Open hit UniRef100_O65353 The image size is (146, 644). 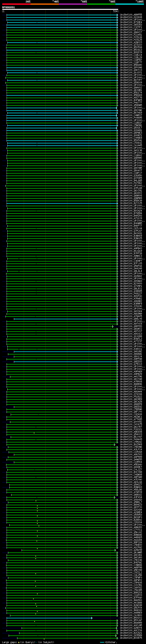click(x=131, y=25)
